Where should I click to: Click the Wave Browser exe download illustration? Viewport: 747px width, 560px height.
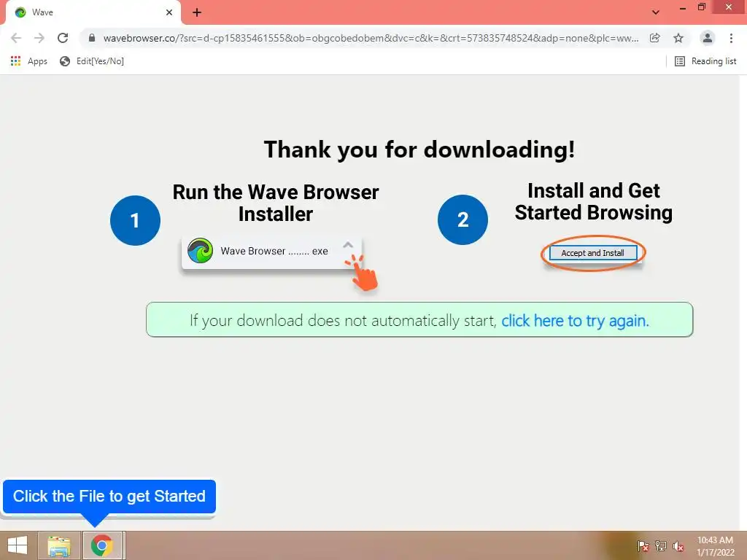click(x=271, y=253)
